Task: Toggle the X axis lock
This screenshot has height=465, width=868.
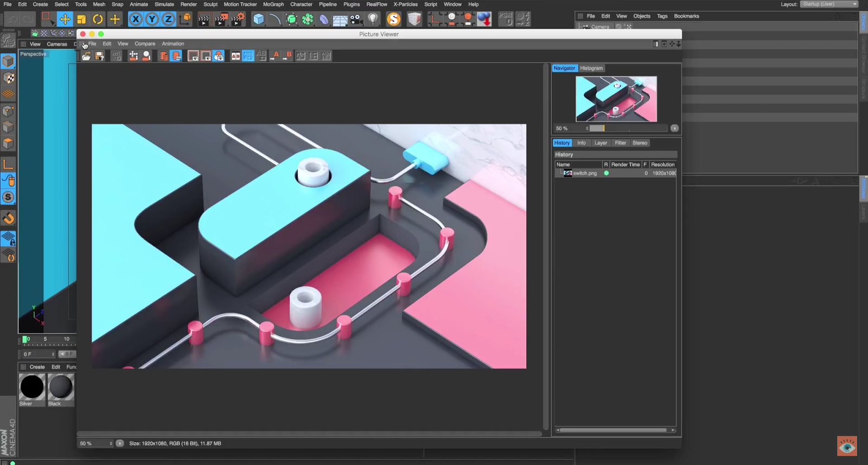Action: click(x=136, y=20)
